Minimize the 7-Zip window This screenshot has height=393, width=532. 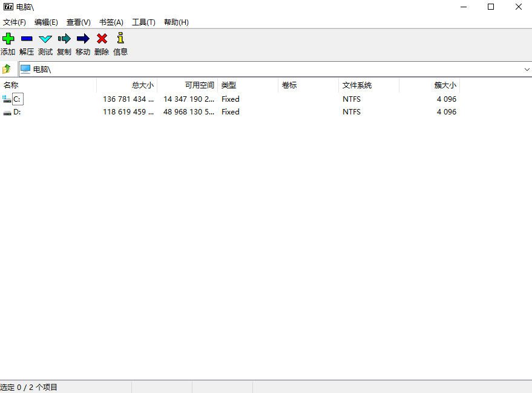pos(464,7)
